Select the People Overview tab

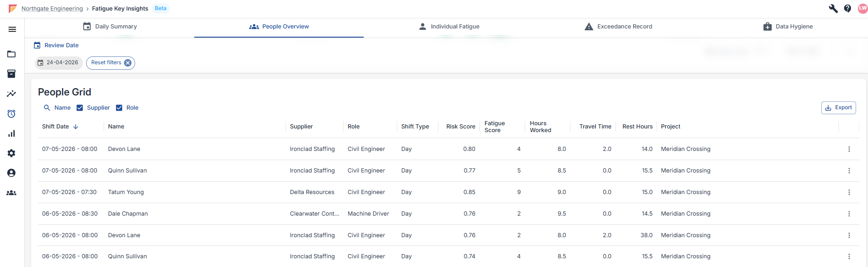click(279, 27)
